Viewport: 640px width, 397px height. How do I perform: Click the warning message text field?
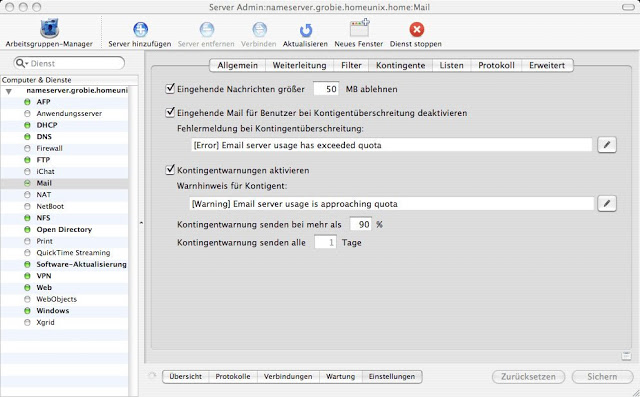391,203
